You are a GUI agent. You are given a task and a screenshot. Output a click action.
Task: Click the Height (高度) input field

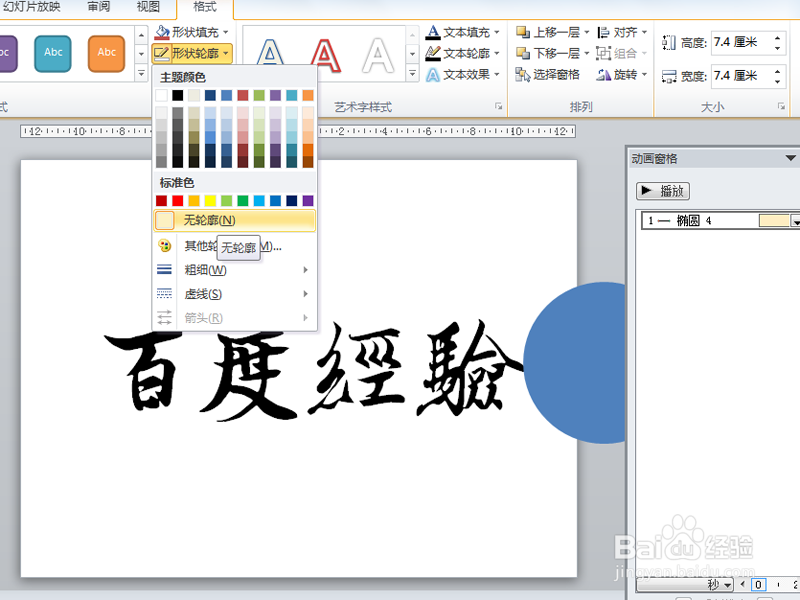(741, 42)
